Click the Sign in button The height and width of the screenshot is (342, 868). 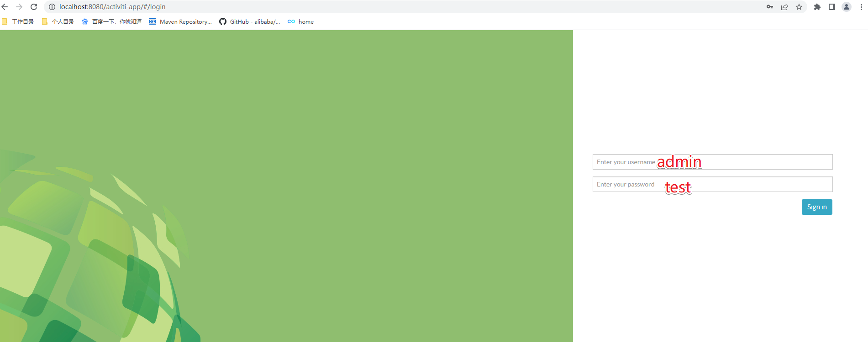tap(817, 207)
